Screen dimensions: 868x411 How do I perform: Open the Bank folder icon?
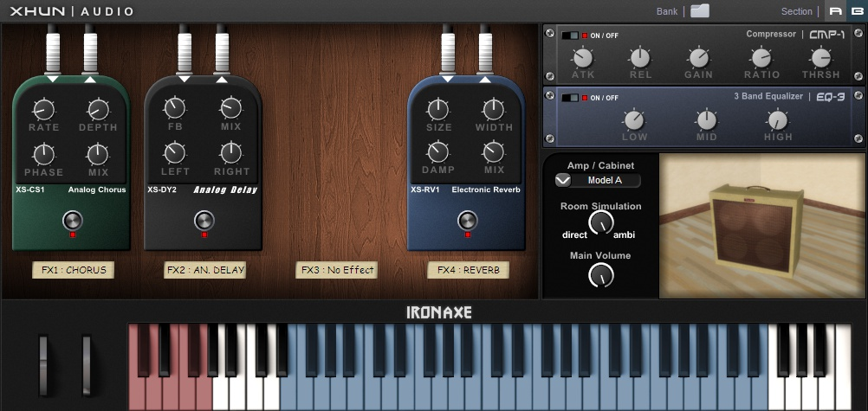(700, 10)
